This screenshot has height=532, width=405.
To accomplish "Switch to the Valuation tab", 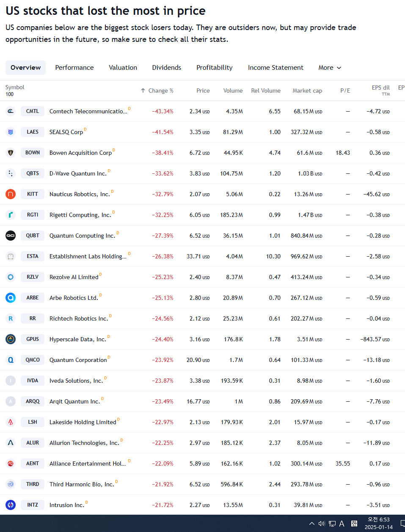I will coord(123,68).
